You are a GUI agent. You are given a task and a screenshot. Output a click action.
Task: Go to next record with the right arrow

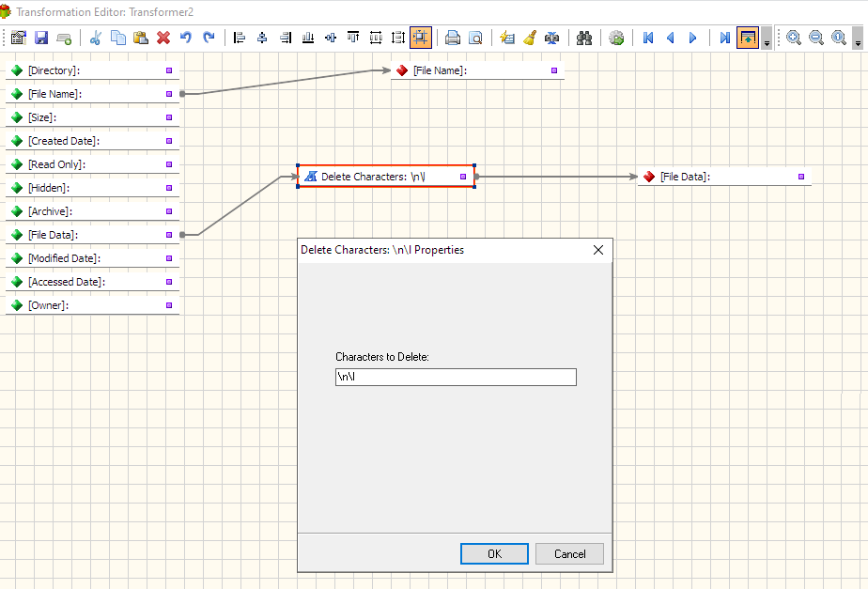pos(692,38)
